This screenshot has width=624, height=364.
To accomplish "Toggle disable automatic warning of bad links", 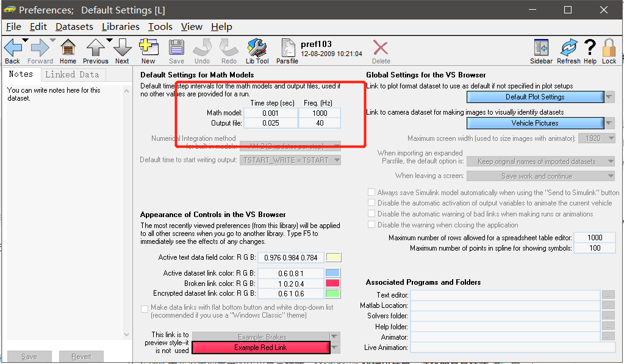I will pos(371,213).
